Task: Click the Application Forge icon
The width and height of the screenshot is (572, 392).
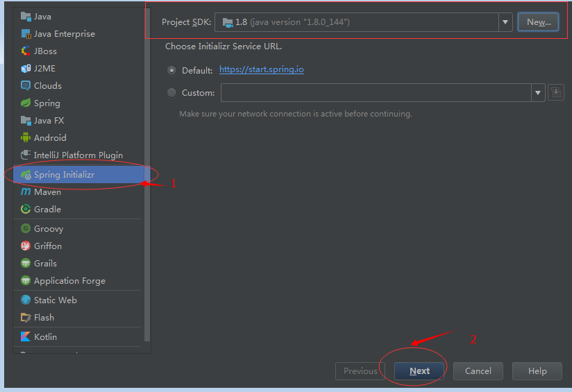Action: click(26, 280)
